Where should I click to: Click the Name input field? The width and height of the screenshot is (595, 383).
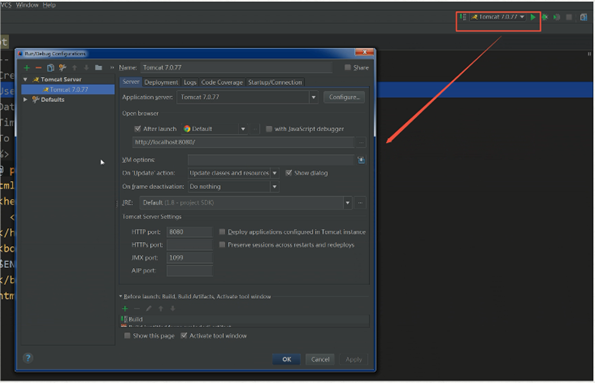click(x=236, y=68)
